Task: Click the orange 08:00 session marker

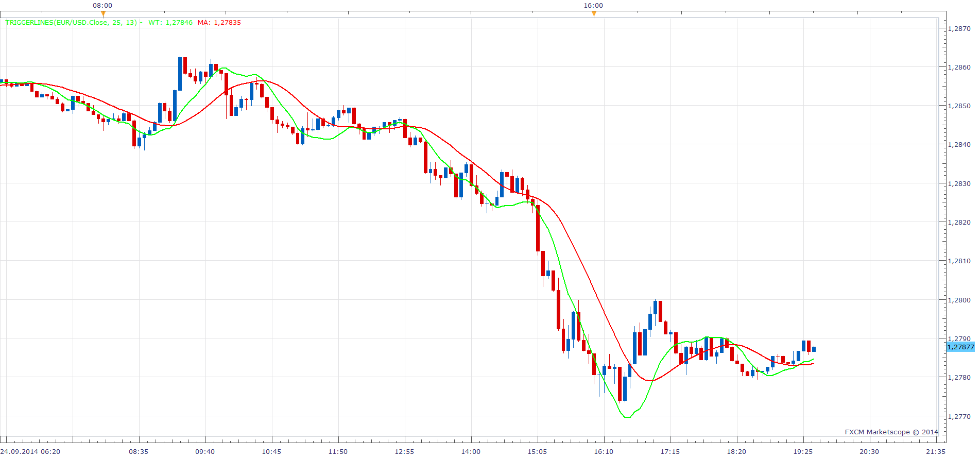Action: pyautogui.click(x=102, y=14)
